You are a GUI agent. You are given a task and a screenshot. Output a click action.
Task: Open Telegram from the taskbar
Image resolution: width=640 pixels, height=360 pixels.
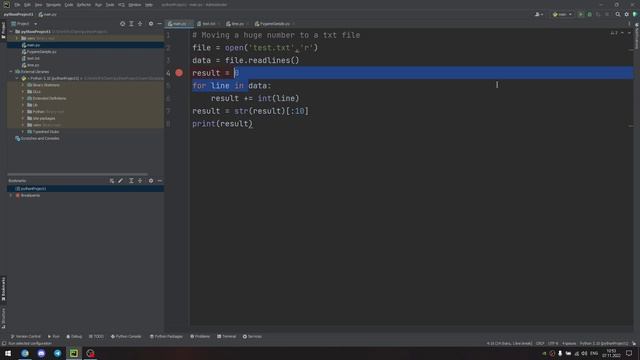pyautogui.click(x=58, y=353)
